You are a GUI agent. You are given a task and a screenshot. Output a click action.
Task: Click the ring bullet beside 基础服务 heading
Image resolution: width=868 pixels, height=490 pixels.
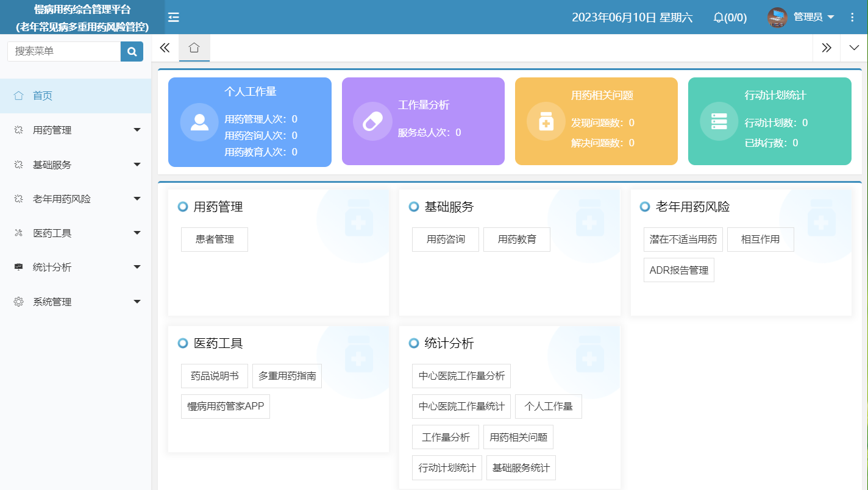tap(414, 207)
